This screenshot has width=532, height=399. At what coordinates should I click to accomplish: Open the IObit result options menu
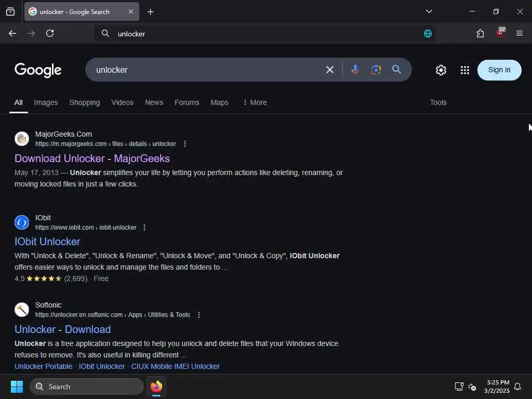pos(144,228)
